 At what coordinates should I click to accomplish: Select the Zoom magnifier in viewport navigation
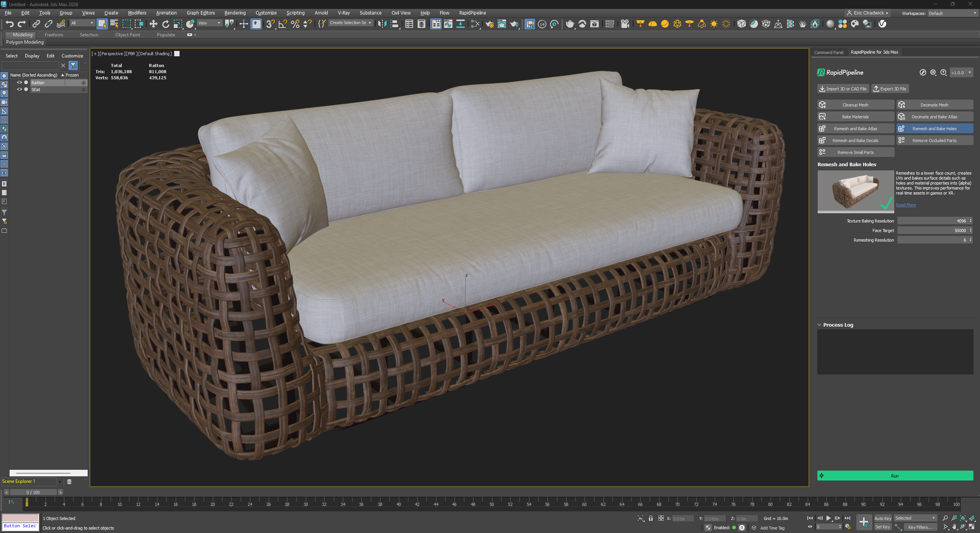click(x=945, y=518)
